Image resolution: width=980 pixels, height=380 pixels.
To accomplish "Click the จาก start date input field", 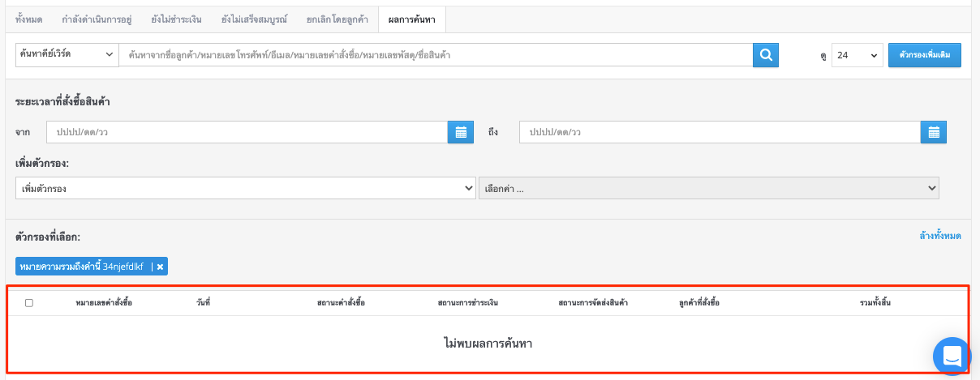I will point(247,132).
